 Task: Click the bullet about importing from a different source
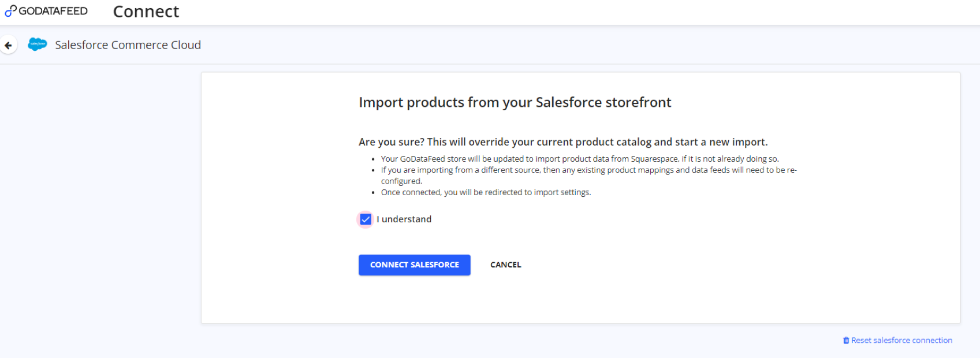[589, 176]
